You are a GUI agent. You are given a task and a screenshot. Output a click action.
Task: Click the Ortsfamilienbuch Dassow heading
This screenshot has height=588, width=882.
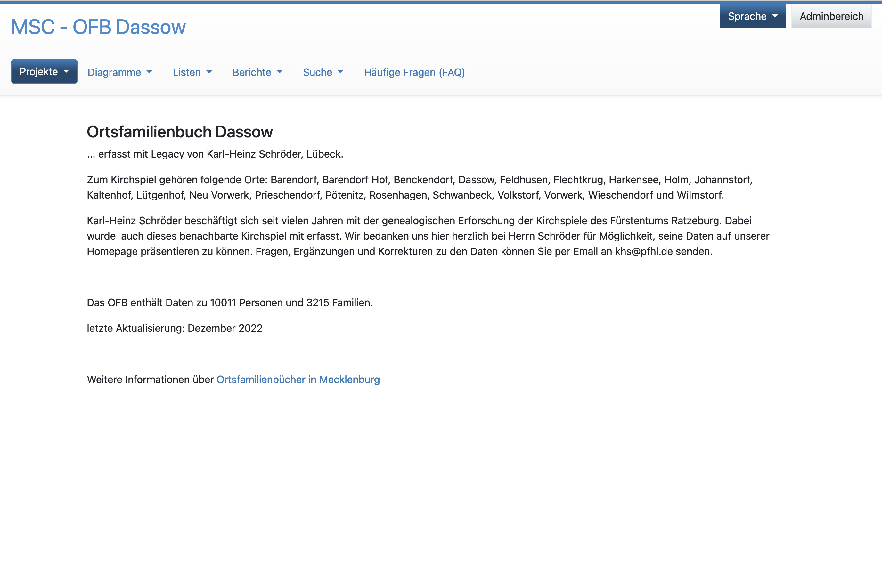pos(180,132)
